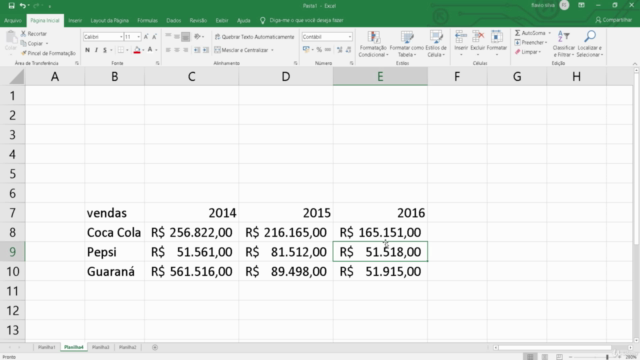The width and height of the screenshot is (640, 360).
Task: Click the increase indent icon
Action: 206,50
